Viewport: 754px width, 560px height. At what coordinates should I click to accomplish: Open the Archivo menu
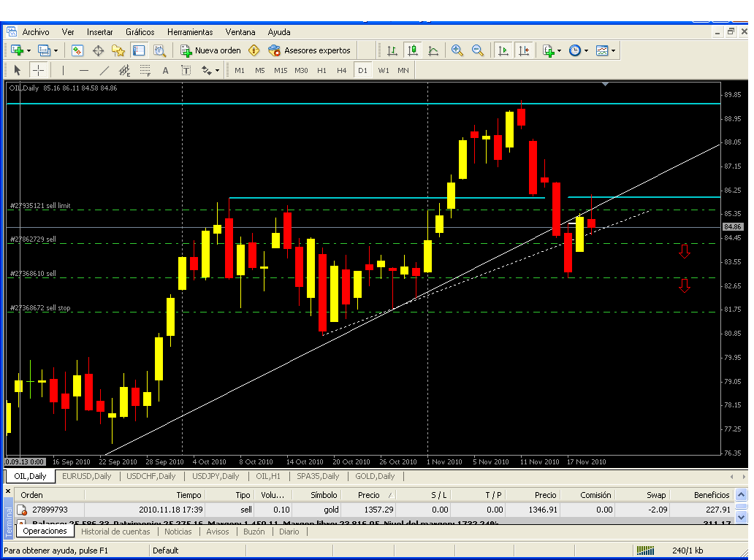36,32
